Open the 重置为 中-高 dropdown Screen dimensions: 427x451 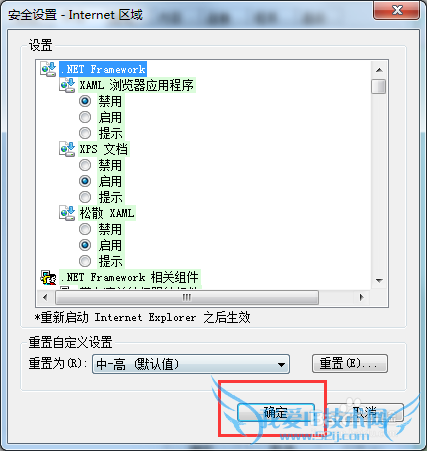[x=191, y=364]
